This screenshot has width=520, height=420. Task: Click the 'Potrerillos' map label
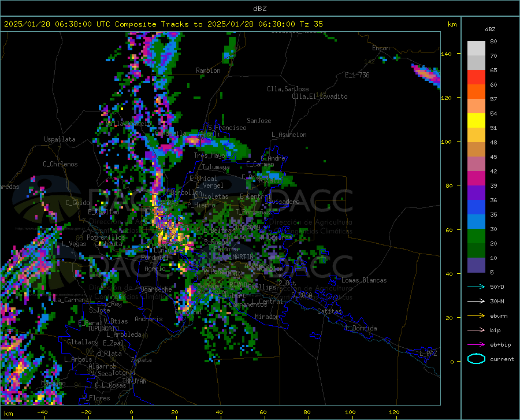(106, 237)
